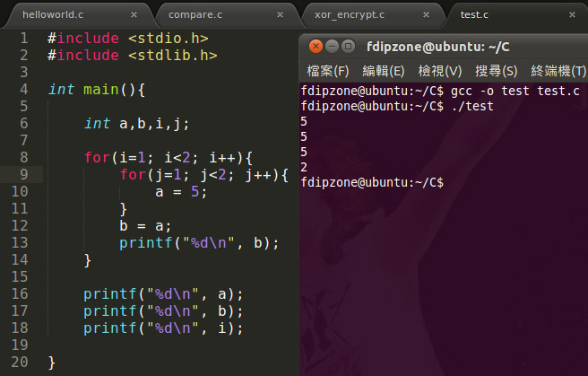Minimize the terminal window
The width and height of the screenshot is (588, 376).
(x=332, y=46)
